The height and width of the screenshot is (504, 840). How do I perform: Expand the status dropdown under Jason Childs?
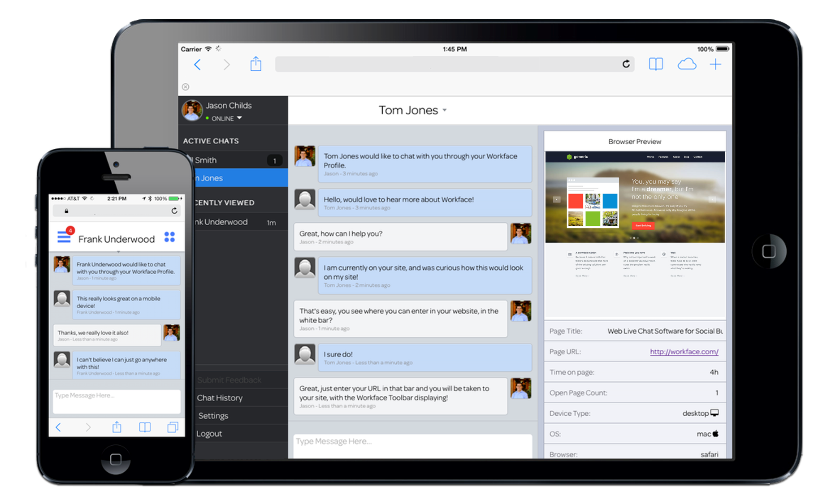239,118
